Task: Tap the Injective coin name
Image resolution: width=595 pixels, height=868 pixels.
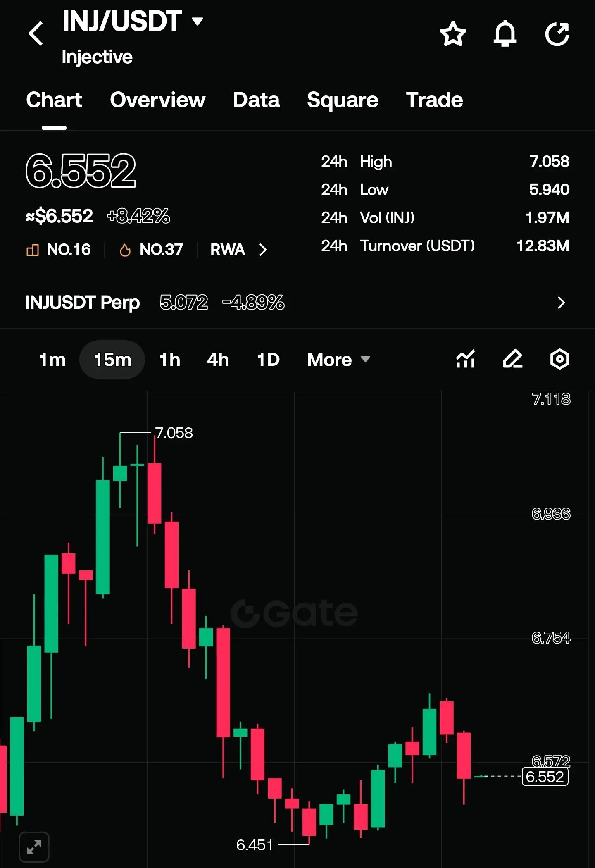Action: coord(97,57)
